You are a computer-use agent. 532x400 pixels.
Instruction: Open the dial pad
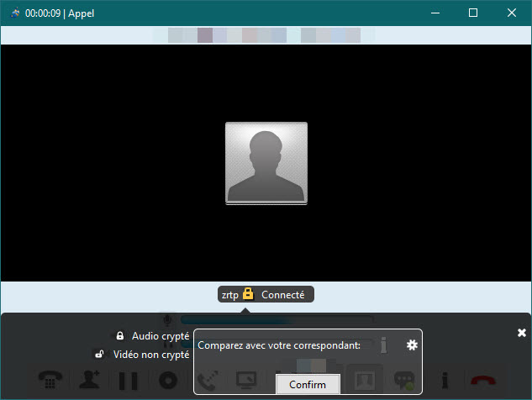pyautogui.click(x=48, y=381)
